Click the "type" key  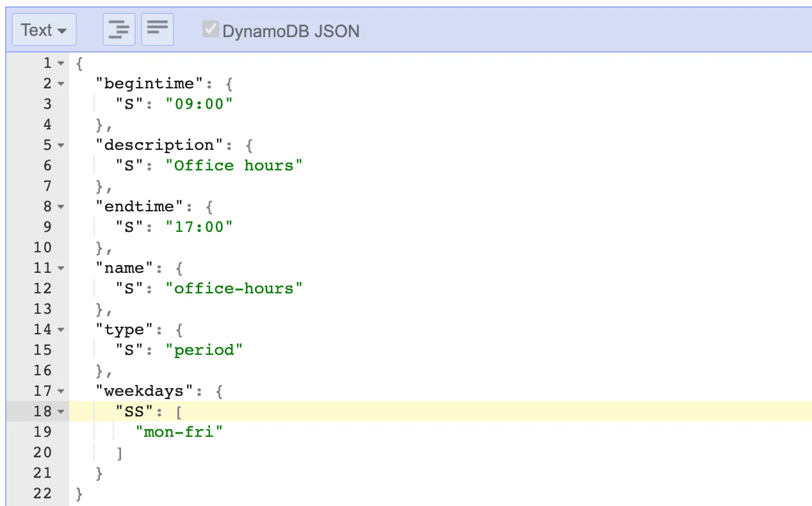pyautogui.click(x=125, y=329)
